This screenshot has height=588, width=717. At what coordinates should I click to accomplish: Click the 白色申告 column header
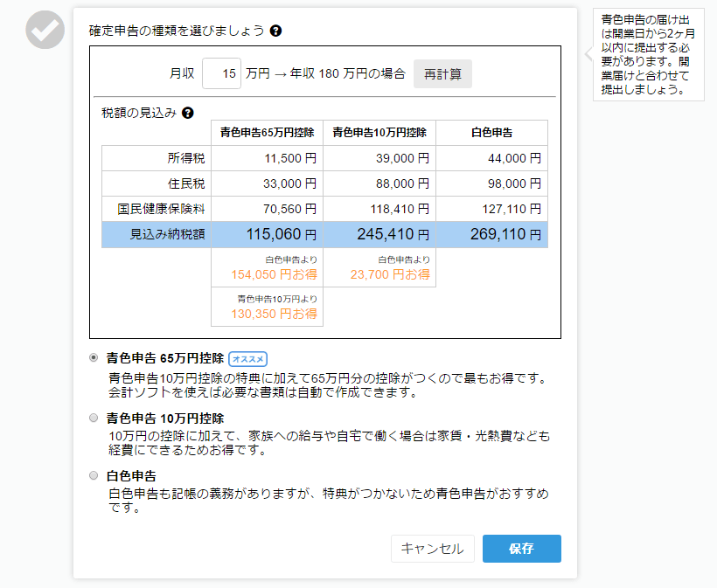pyautogui.click(x=491, y=133)
